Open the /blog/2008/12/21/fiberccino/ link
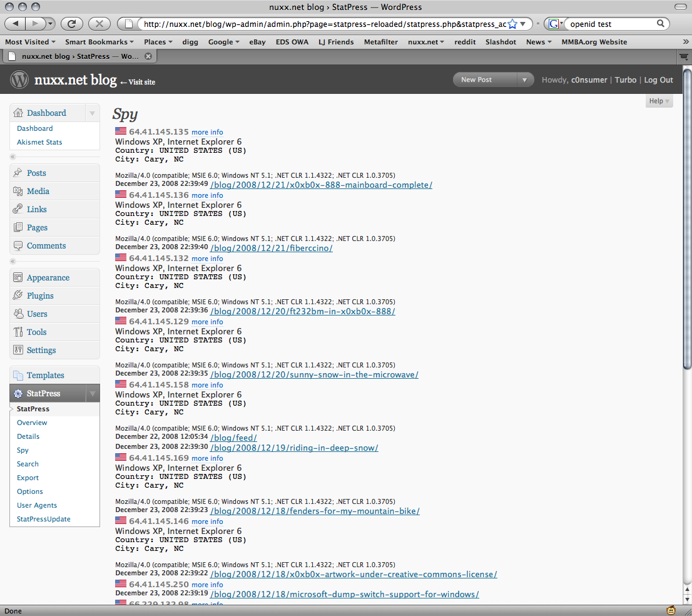This screenshot has height=616, width=692. [272, 248]
